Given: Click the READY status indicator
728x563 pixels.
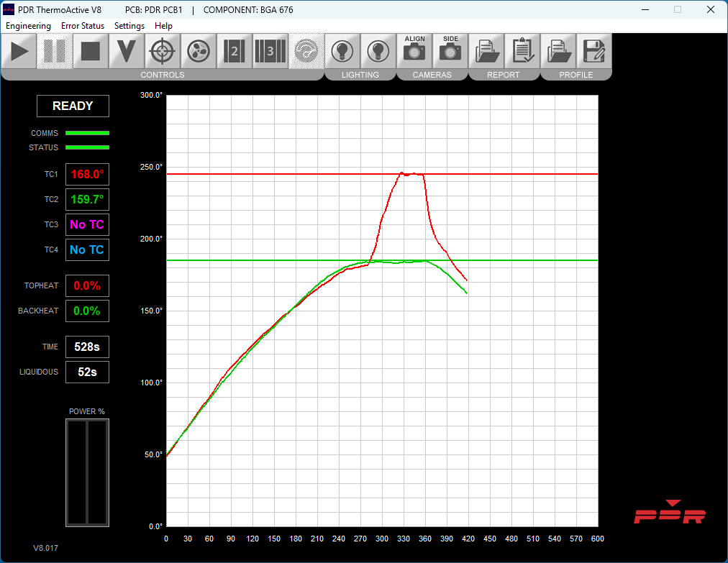Looking at the screenshot, I should tap(73, 106).
